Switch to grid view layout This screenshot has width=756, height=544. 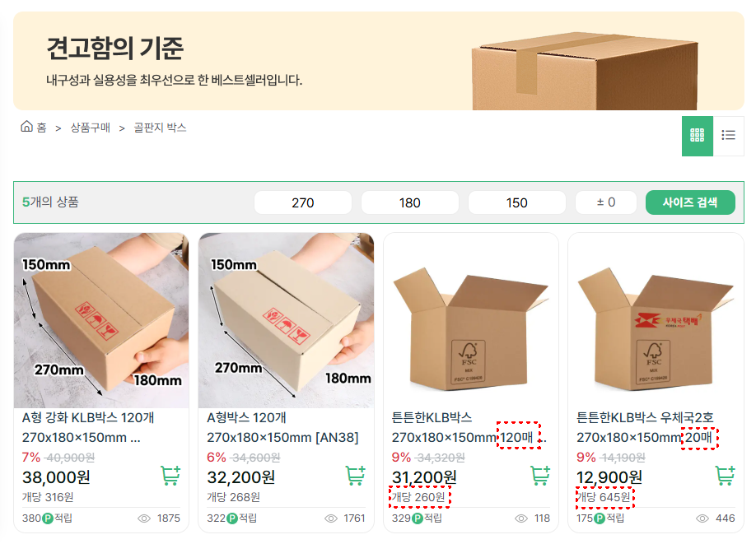(697, 136)
